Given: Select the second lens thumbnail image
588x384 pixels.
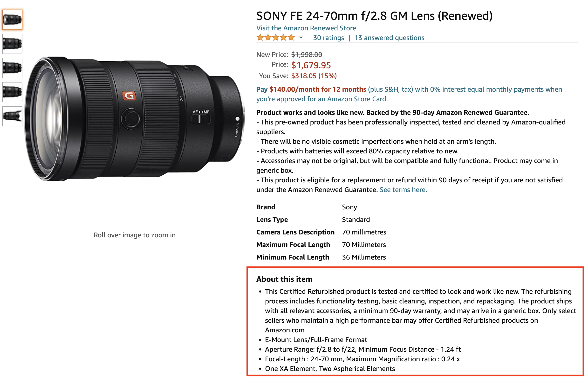Looking at the screenshot, I should point(12,44).
